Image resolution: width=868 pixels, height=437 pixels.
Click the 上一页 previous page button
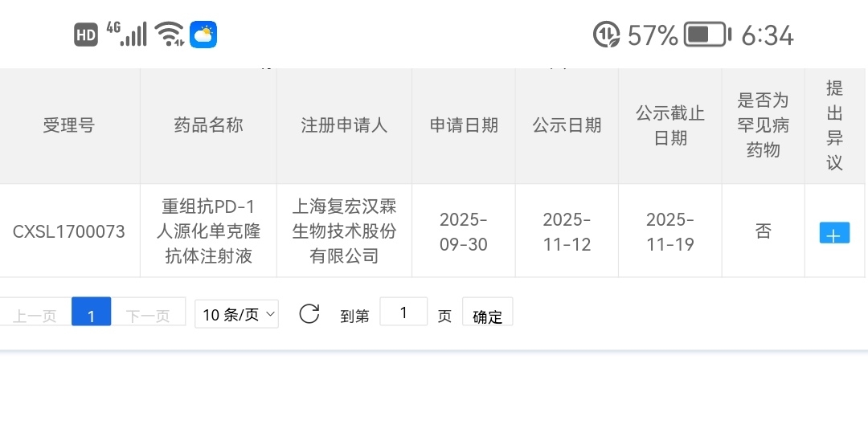(x=35, y=315)
